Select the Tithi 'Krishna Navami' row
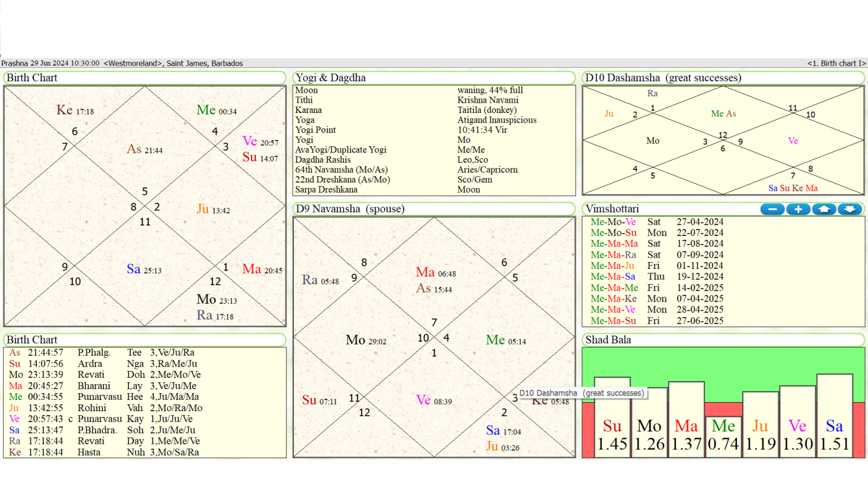 434,100
